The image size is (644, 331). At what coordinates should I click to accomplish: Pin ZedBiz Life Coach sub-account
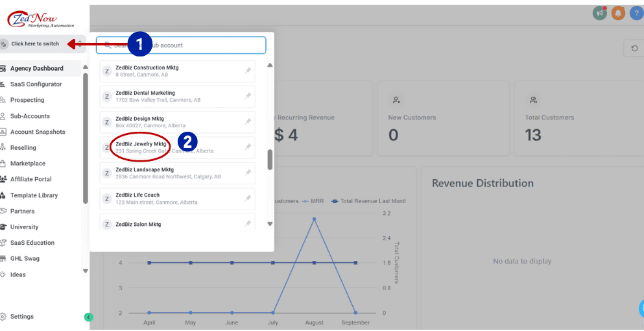248,198
